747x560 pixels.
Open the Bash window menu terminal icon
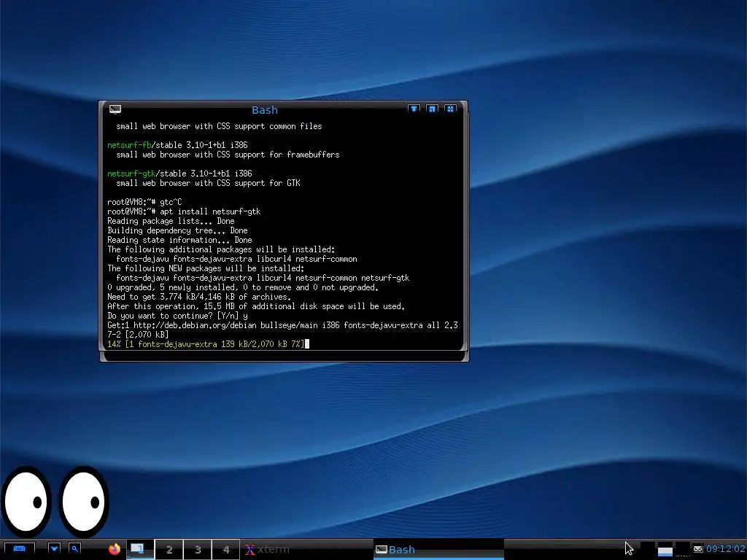point(115,109)
